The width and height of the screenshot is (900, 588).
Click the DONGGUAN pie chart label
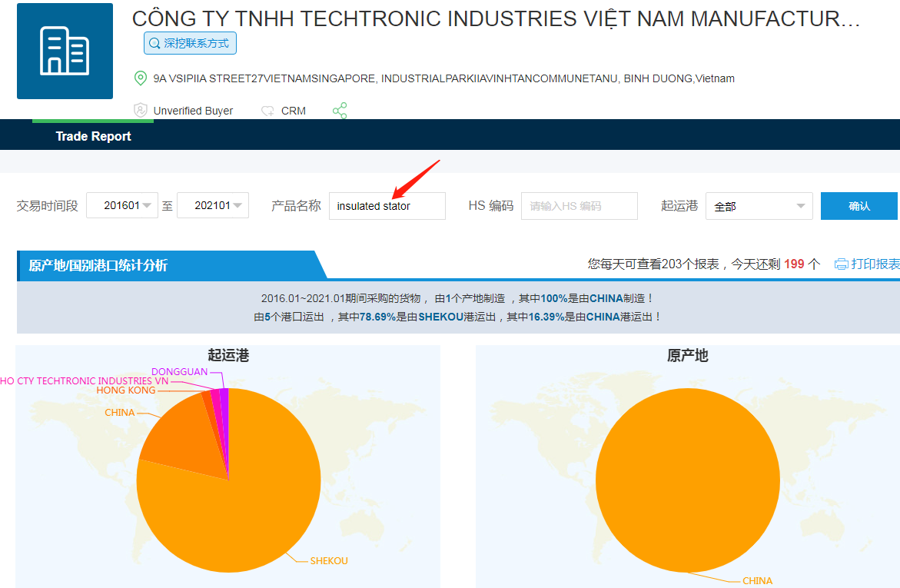tap(179, 371)
